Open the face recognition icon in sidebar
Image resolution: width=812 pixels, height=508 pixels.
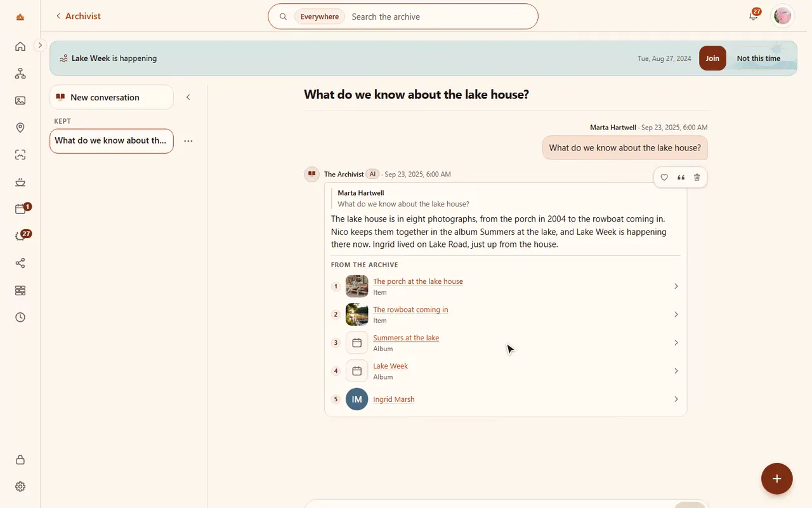pyautogui.click(x=20, y=155)
